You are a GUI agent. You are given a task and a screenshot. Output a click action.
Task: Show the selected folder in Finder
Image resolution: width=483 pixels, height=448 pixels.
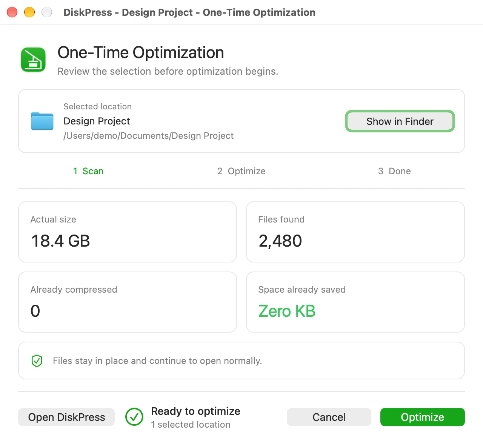[400, 121]
